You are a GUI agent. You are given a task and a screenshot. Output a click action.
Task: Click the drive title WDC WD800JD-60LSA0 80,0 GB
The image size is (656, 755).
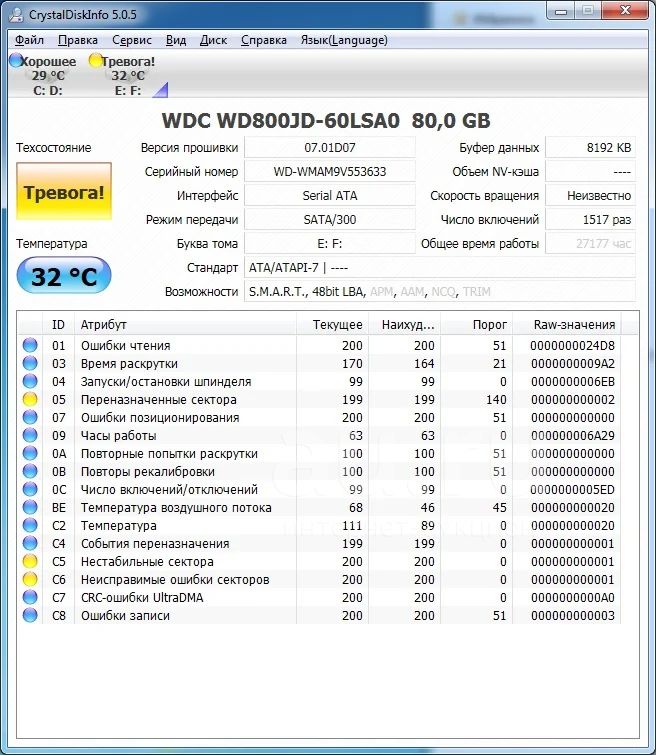(326, 120)
